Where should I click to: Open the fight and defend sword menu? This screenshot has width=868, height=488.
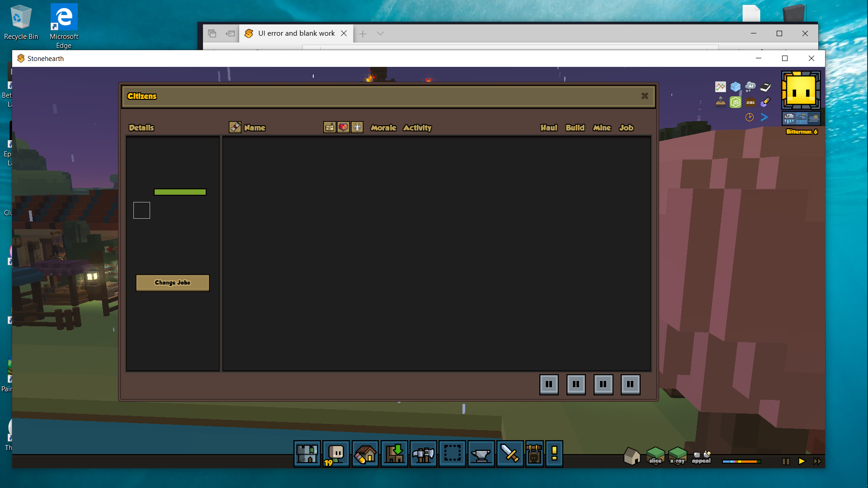(x=510, y=454)
